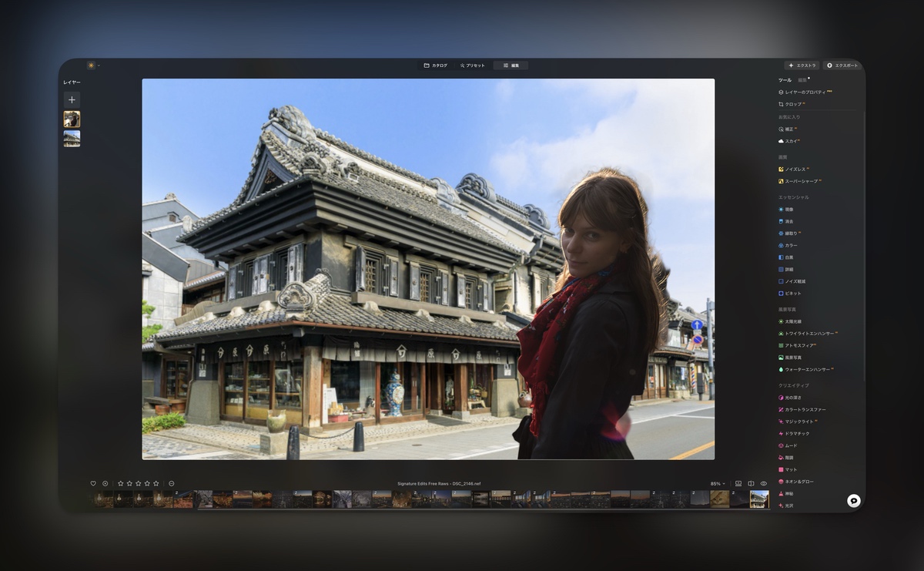
Task: Open the アトモスフィア tool
Action: pyautogui.click(x=797, y=345)
